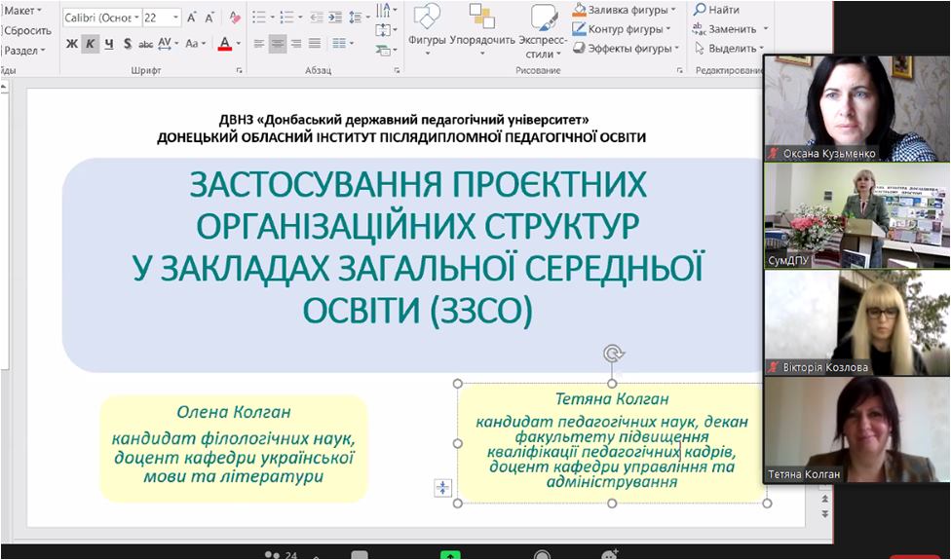Open the Заливка фигуры dropdown
This screenshot has height=560, width=951.
(x=673, y=10)
